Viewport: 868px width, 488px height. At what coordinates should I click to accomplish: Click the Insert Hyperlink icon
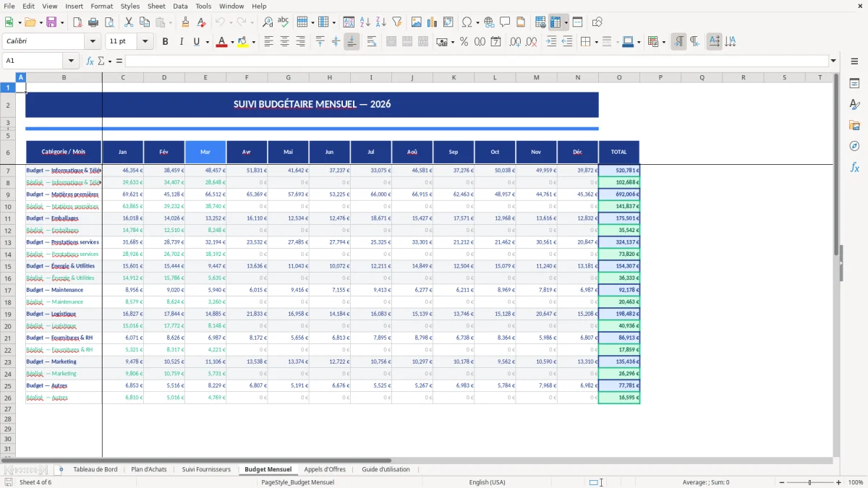point(489,22)
